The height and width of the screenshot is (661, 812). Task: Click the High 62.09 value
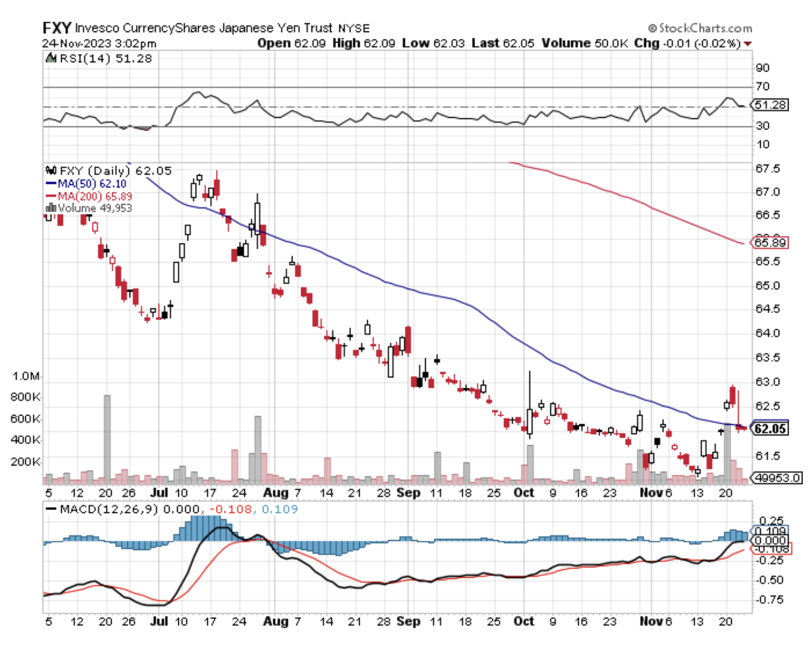[364, 43]
